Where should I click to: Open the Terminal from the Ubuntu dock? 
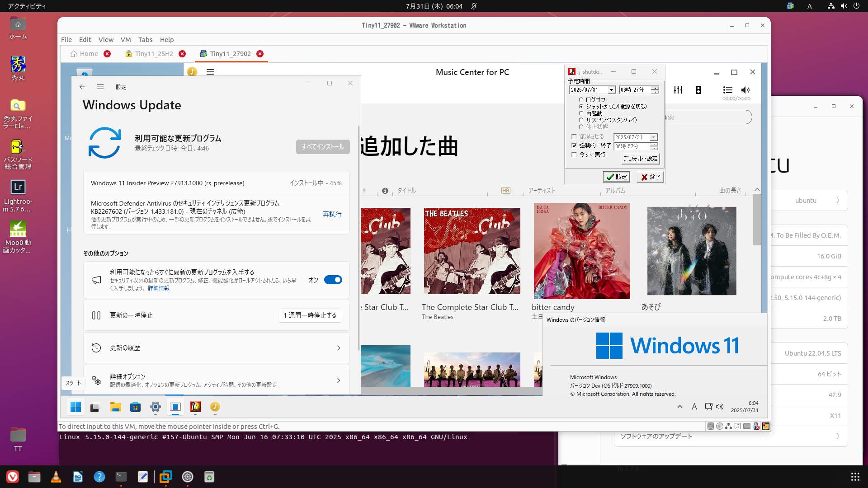coord(121,476)
